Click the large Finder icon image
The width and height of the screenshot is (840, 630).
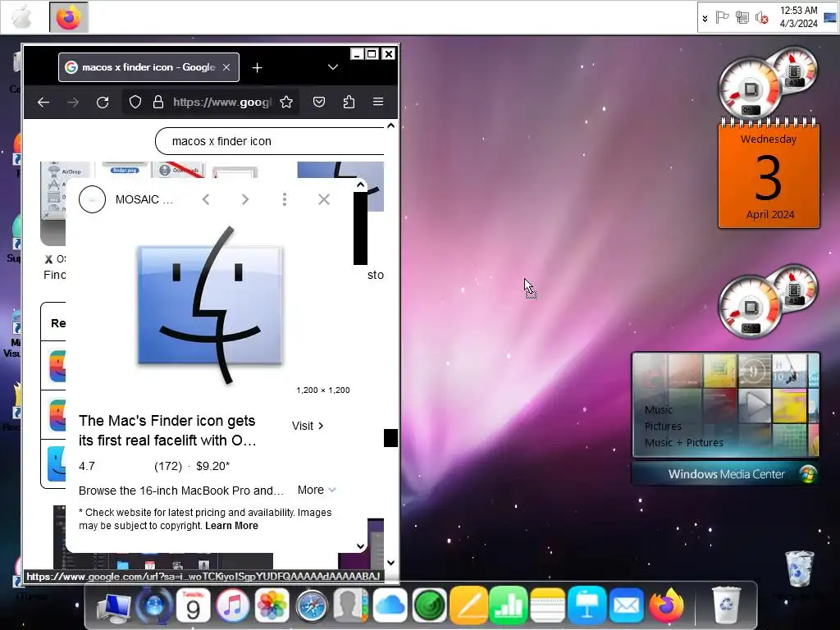click(210, 304)
